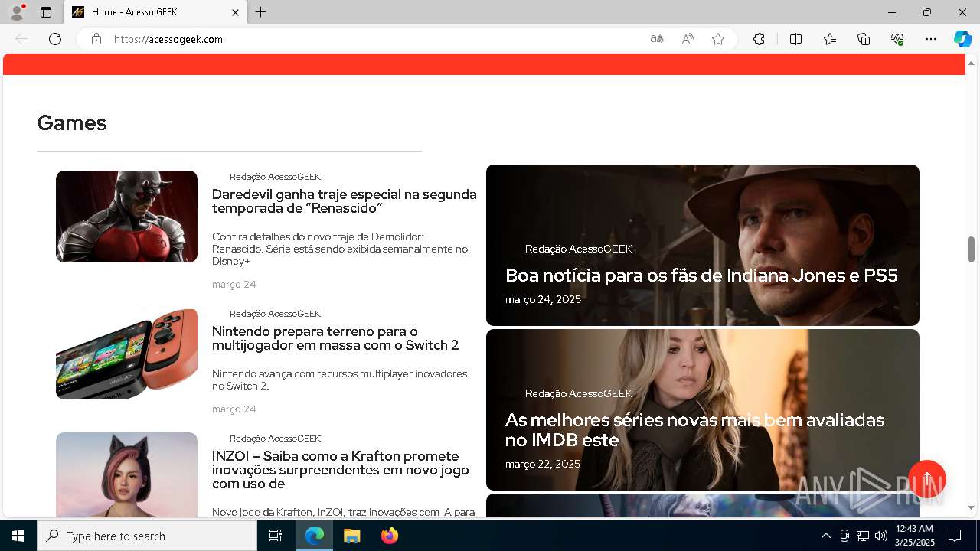The image size is (980, 551).
Task: Click Redação AcessoGEEK author above Daredevil article
Action: (x=275, y=177)
